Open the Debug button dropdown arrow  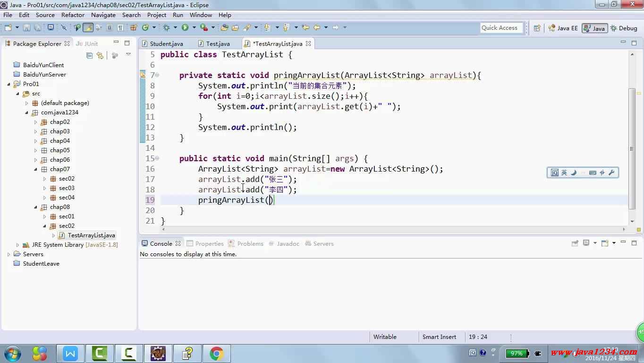tap(175, 27)
